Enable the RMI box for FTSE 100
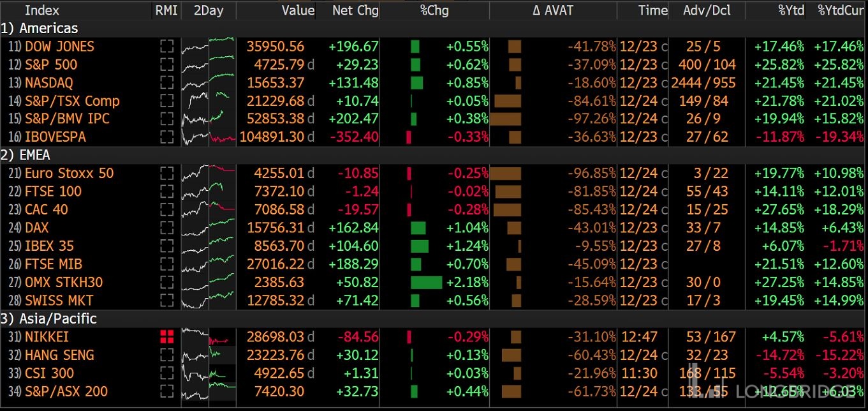The width and height of the screenshot is (868, 411). click(x=166, y=191)
